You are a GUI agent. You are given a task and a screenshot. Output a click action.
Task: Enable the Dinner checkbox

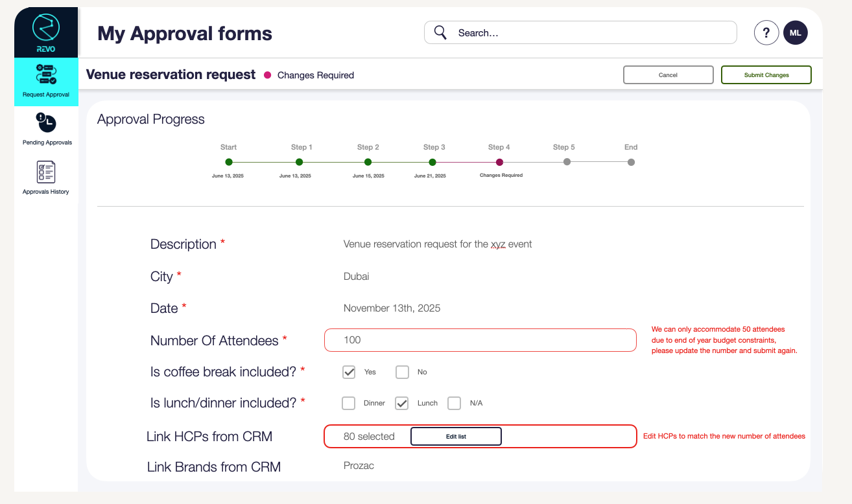348,403
